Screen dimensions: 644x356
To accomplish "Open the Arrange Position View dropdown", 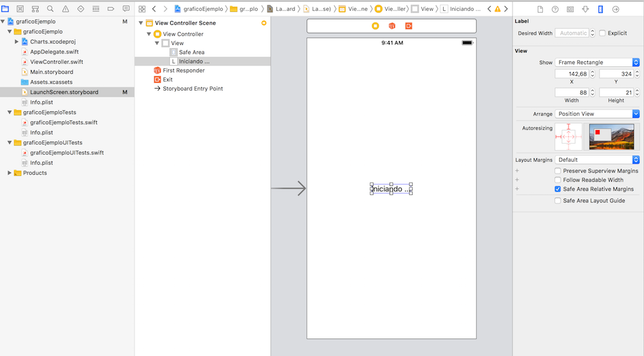I will (597, 114).
